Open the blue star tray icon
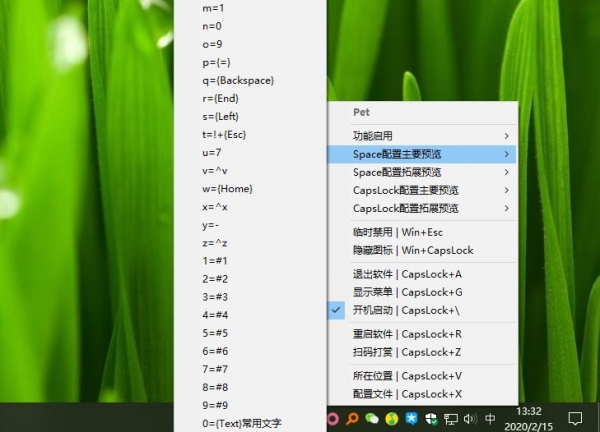This screenshot has width=600, height=432. (x=411, y=419)
